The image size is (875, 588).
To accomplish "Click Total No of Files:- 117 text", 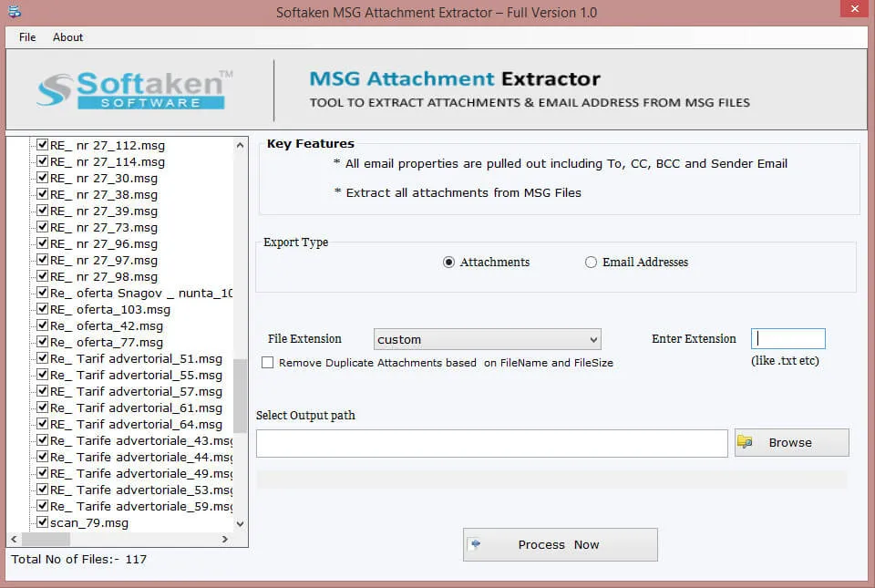I will click(x=78, y=559).
